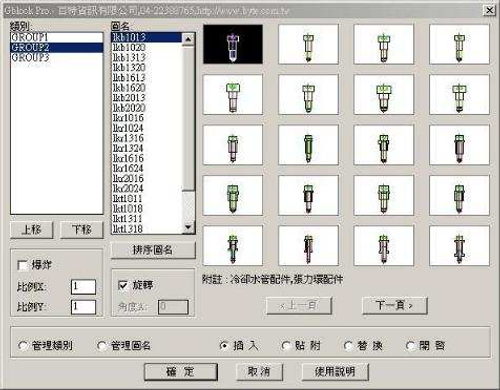This screenshot has height=390, width=500.
Task: Select GROUP1 in the 類別 list
Action: [x=57, y=37]
